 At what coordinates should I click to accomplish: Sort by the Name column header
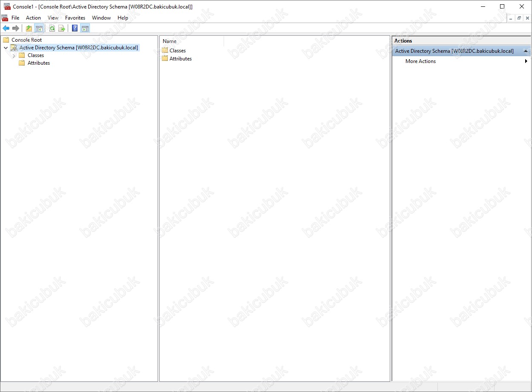pos(192,41)
